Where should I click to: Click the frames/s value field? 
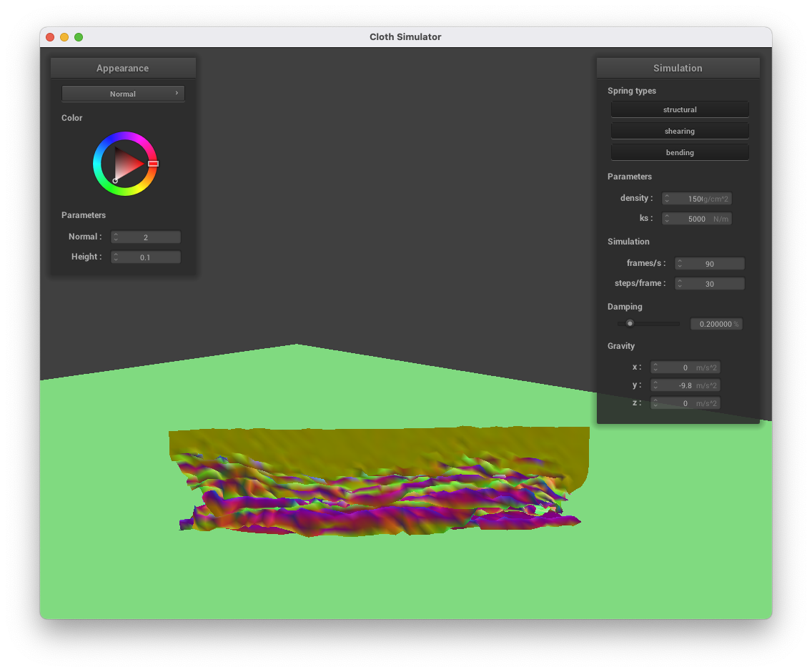coord(710,264)
